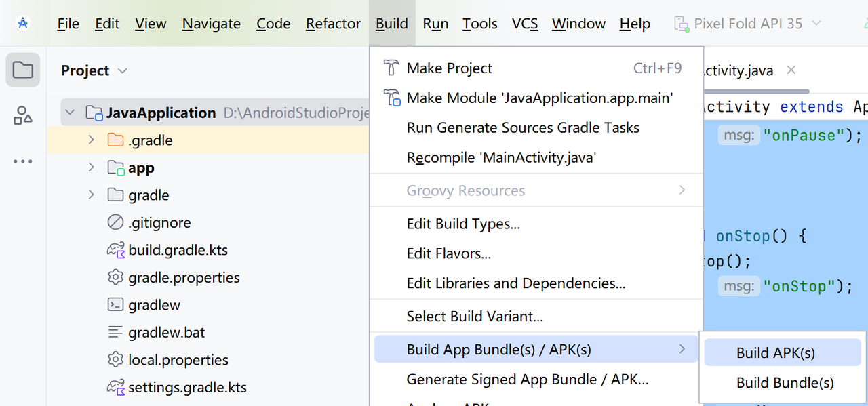Click the 'extends' keyword in editor

click(812, 107)
